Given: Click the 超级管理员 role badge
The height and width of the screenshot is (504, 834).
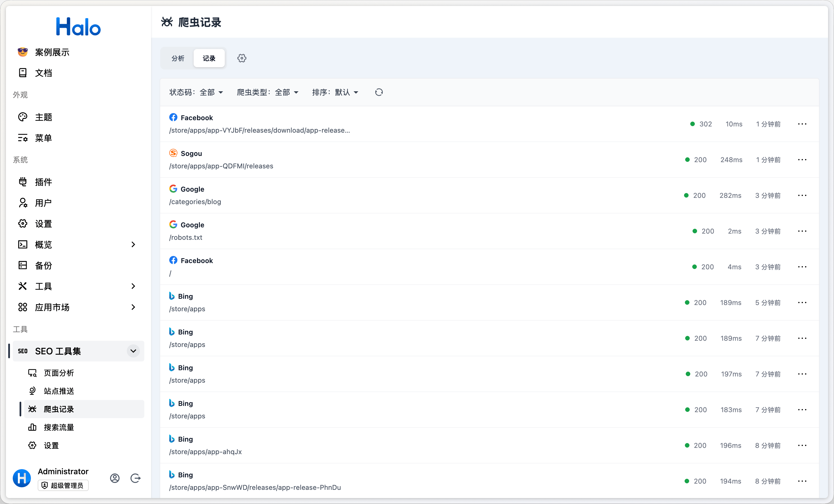Looking at the screenshot, I should (63, 485).
